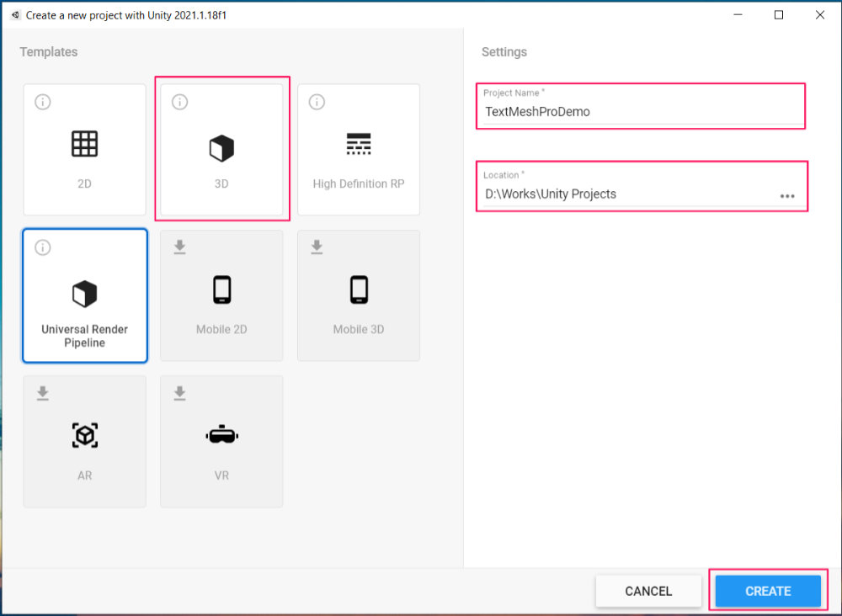Image resolution: width=842 pixels, height=616 pixels.
Task: Click the 3D cube icon
Action: [x=221, y=148]
